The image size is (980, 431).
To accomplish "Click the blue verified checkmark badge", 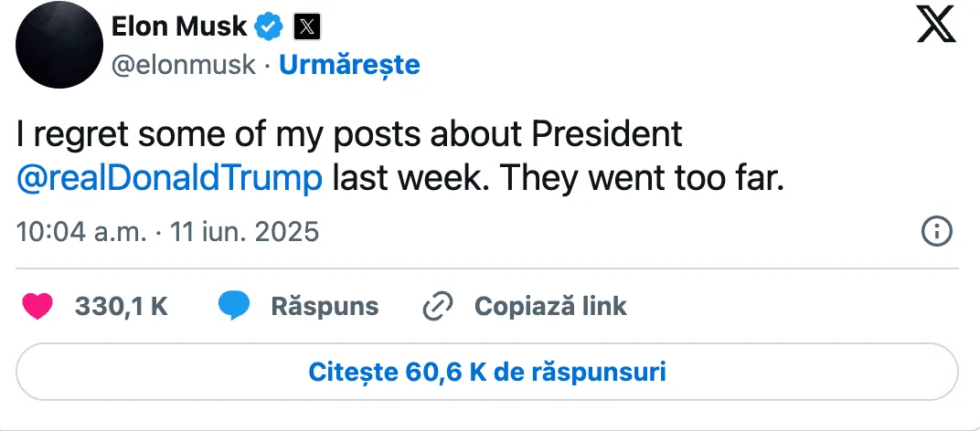I will [271, 26].
